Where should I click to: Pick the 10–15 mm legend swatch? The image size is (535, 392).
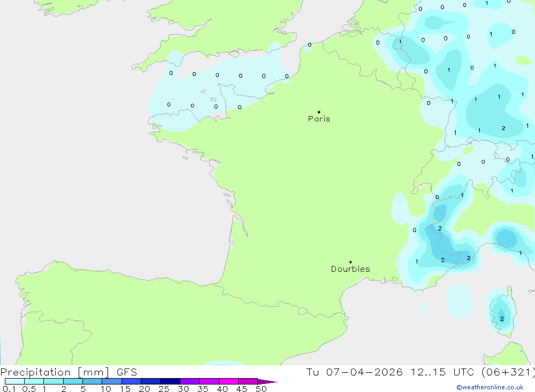pos(112,381)
